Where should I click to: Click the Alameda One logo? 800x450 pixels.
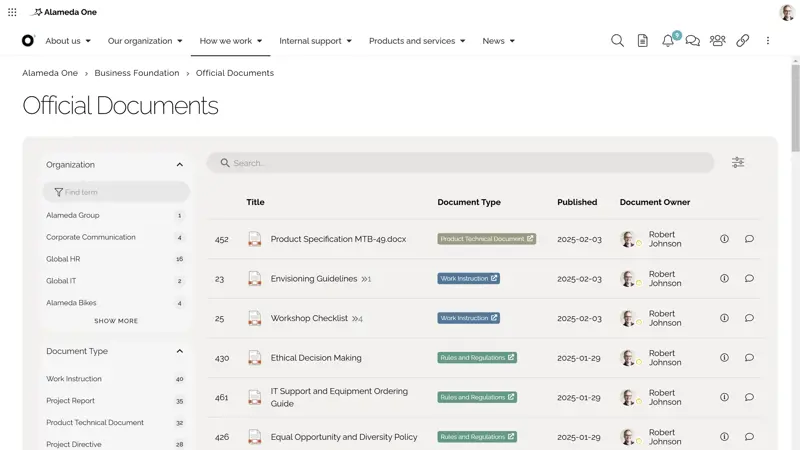pyautogui.click(x=63, y=12)
